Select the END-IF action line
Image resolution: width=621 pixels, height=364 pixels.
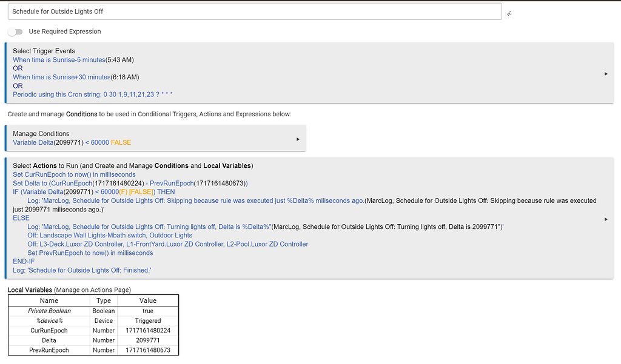[x=24, y=262]
